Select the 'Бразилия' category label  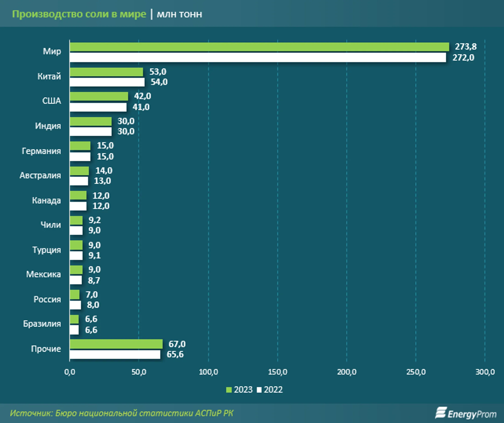42,324
